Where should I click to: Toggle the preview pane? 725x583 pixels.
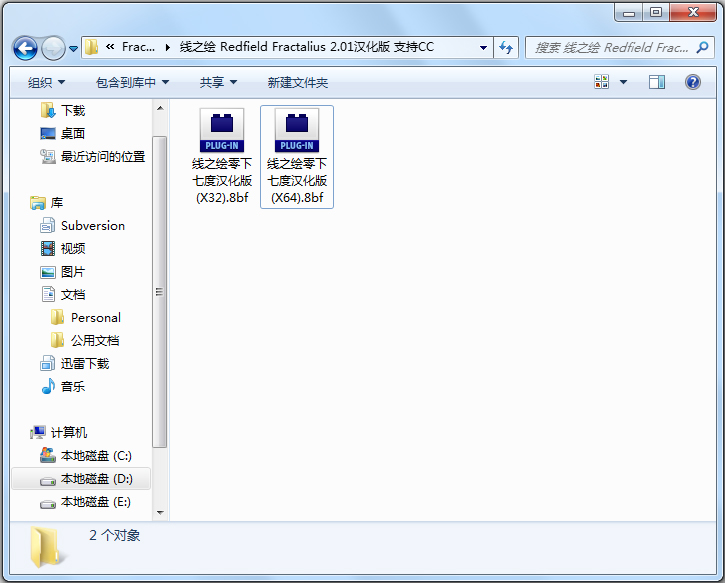[x=657, y=82]
